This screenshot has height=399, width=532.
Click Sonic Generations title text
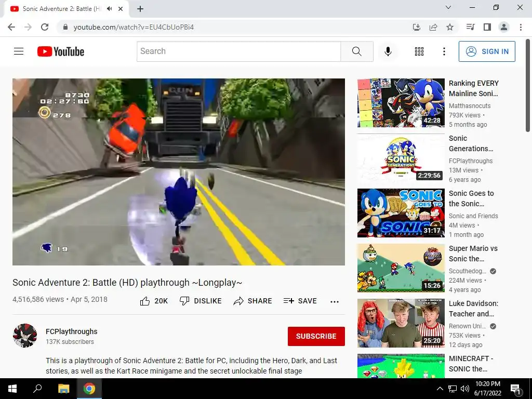471,143
